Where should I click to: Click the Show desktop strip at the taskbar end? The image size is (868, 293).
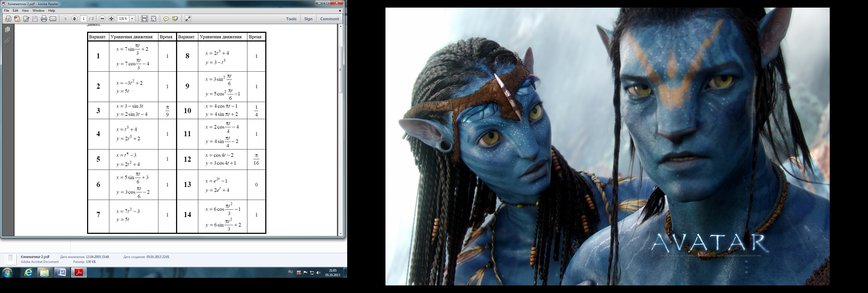(345, 272)
